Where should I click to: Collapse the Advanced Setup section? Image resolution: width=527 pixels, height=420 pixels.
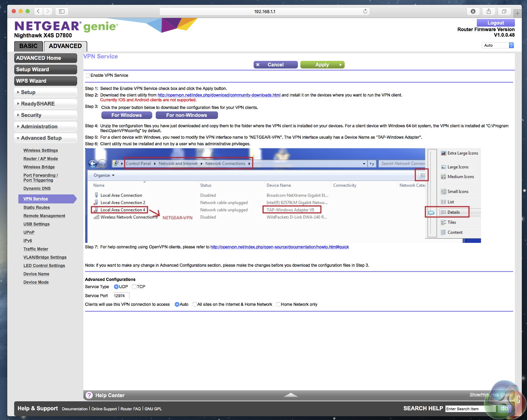click(46, 138)
